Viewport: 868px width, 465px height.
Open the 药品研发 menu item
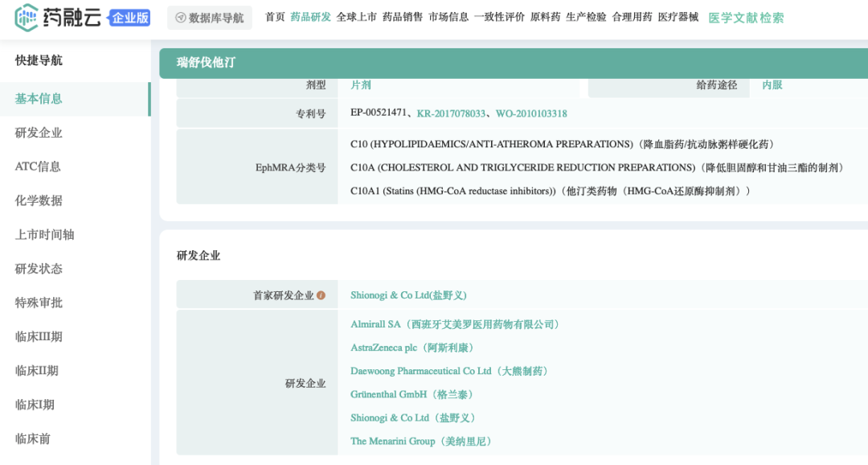(310, 17)
